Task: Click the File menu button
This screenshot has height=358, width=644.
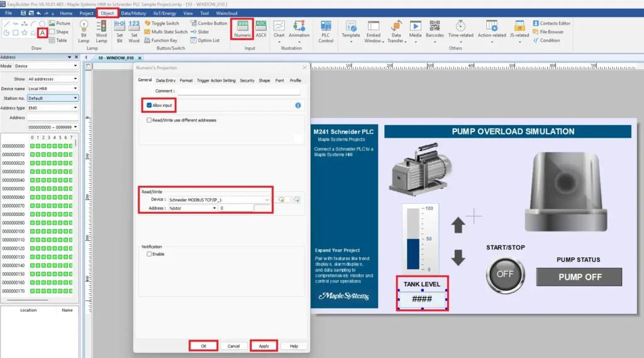Action: (x=8, y=13)
